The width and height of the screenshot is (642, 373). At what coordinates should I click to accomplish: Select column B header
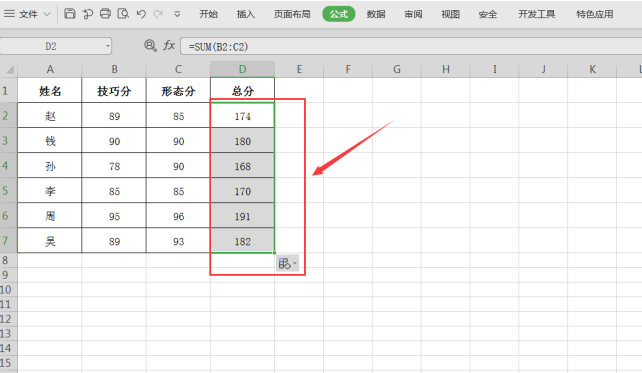click(x=114, y=69)
